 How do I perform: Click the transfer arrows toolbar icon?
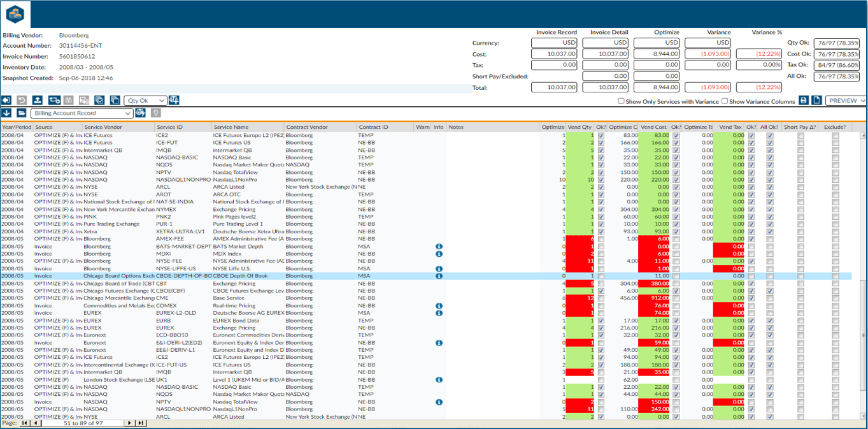pos(54,100)
